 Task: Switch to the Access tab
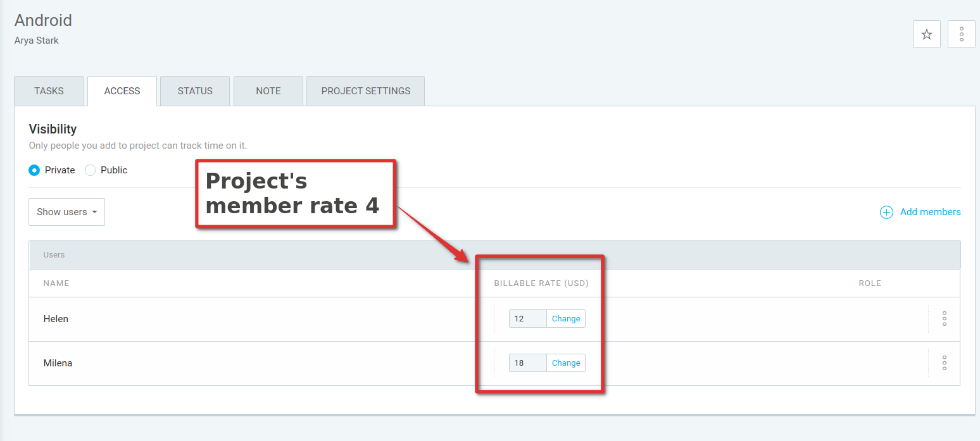click(122, 91)
